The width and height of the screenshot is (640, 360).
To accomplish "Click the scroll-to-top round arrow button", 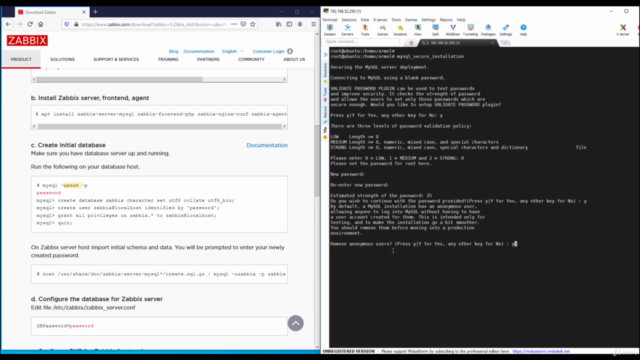I will [x=296, y=323].
